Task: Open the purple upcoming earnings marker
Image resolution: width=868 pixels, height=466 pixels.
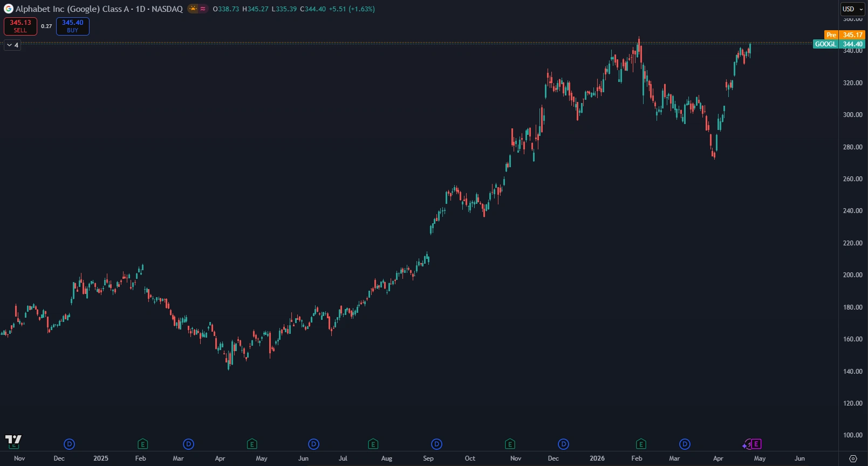Action: 756,444
